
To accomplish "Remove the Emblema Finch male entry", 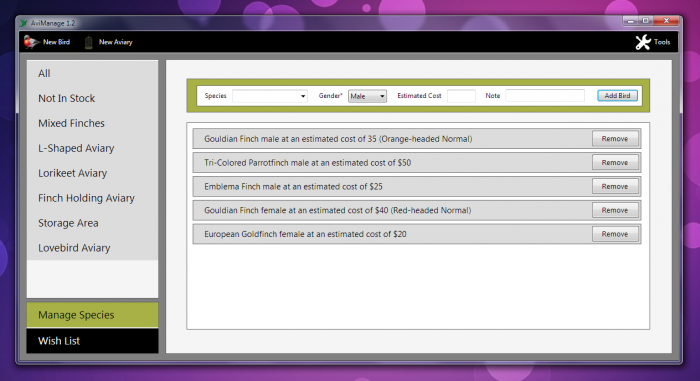I will [615, 186].
